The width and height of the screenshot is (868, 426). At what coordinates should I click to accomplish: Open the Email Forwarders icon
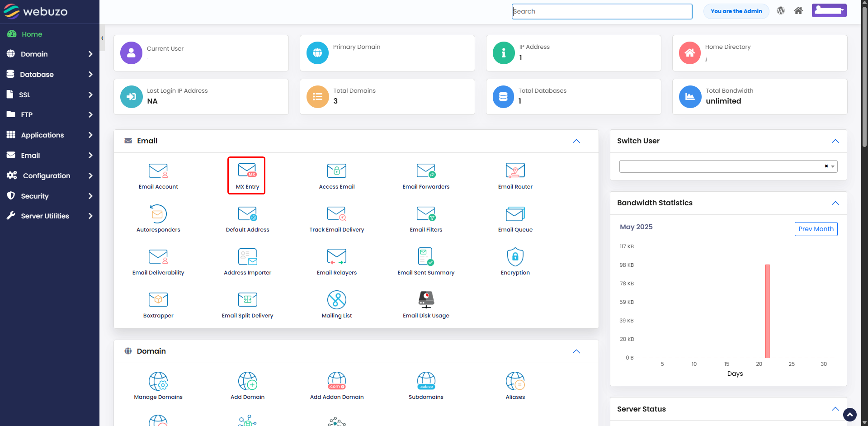pyautogui.click(x=426, y=176)
